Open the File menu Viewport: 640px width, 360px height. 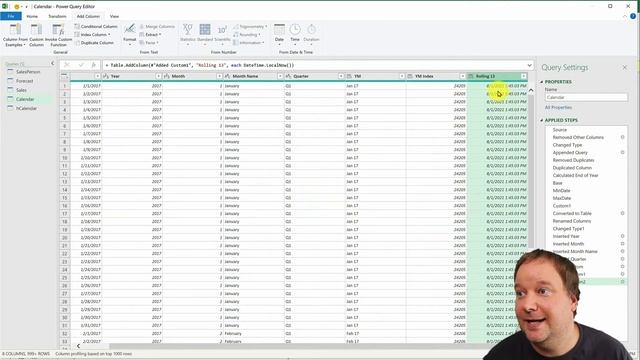[11, 16]
